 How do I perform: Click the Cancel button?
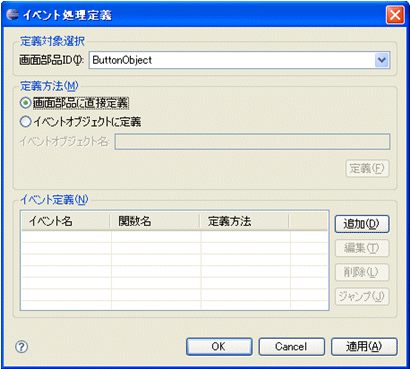coord(291,347)
